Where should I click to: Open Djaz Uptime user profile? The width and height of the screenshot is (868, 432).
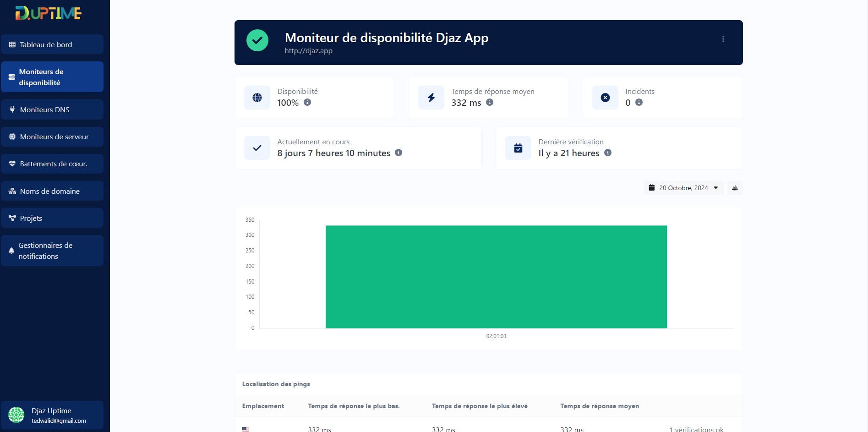point(52,415)
